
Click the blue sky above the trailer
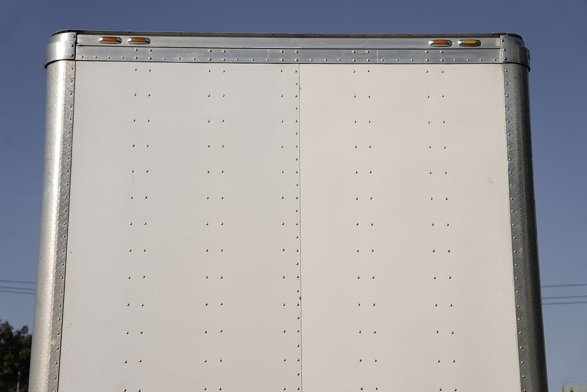[293, 15]
